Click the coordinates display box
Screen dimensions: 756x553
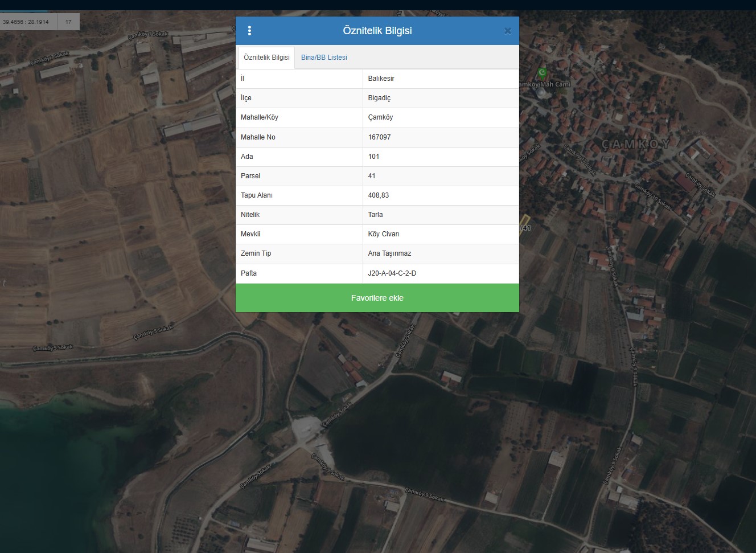(x=26, y=22)
